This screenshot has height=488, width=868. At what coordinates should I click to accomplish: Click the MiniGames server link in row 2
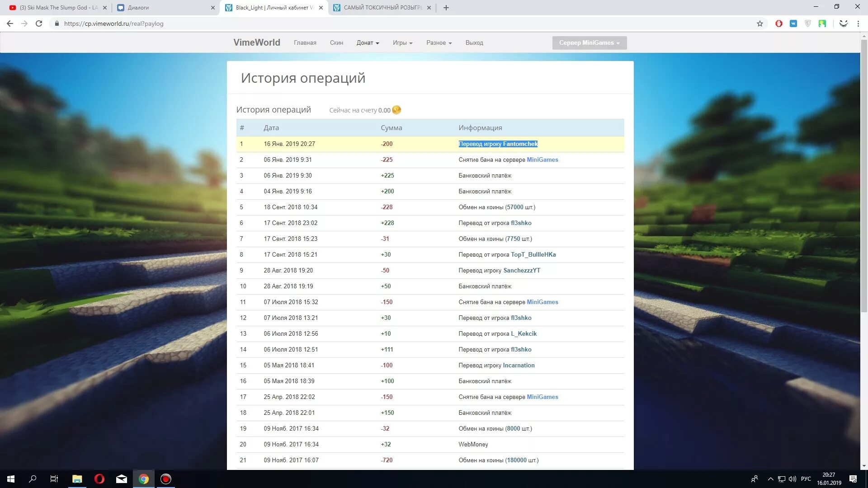(542, 159)
